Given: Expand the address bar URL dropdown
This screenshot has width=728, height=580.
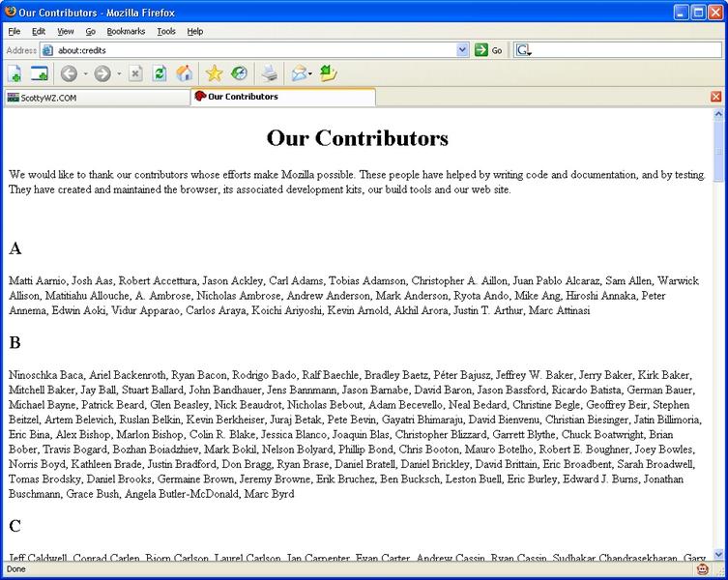Looking at the screenshot, I should (x=462, y=50).
